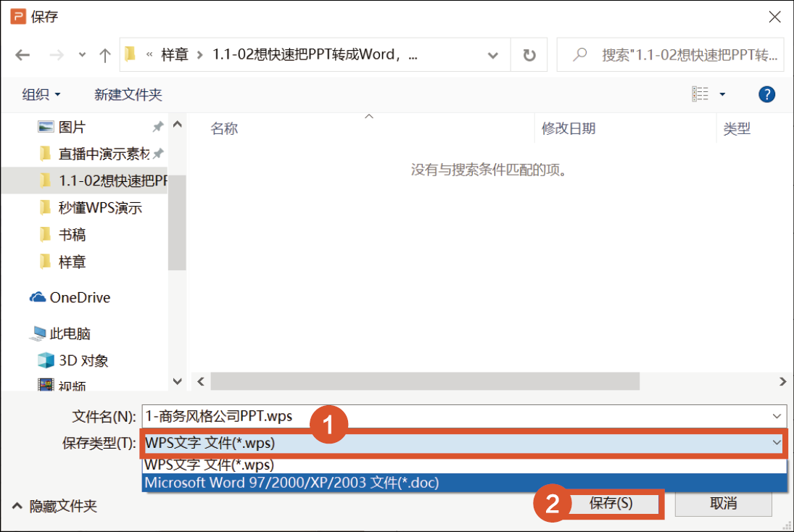Collapse folders with 隐藏文件夹
The image size is (794, 532).
55,506
